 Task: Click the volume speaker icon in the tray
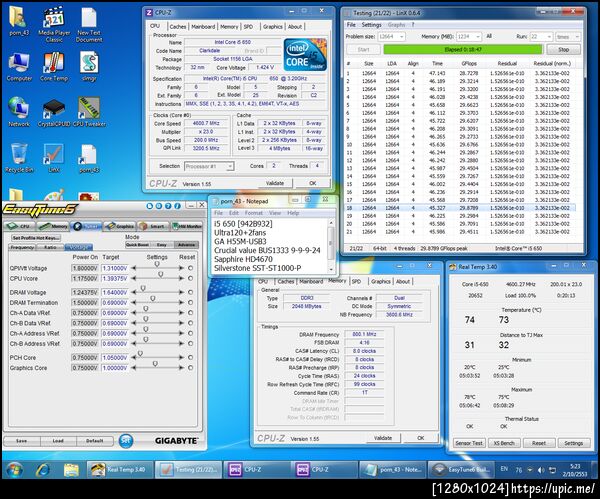(x=541, y=470)
